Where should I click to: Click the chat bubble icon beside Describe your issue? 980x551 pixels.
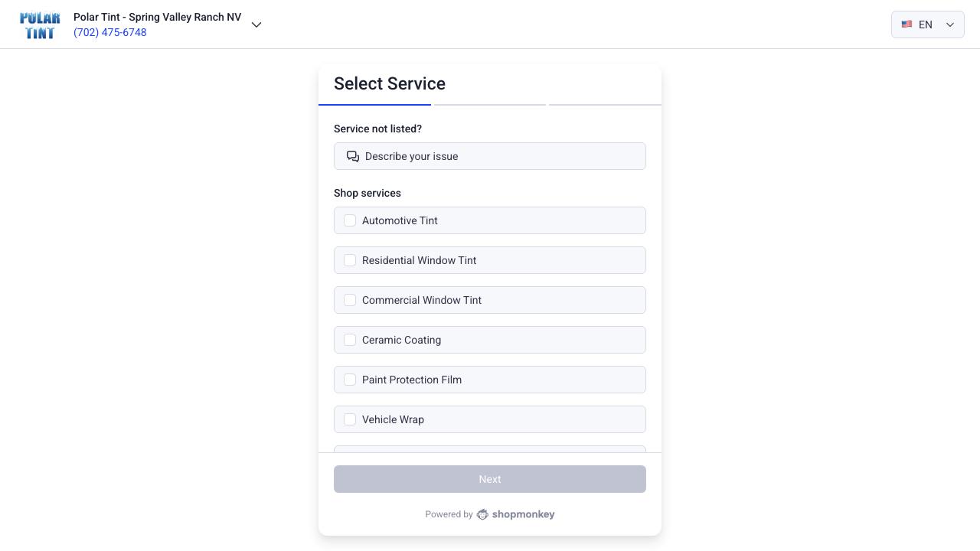coord(353,156)
